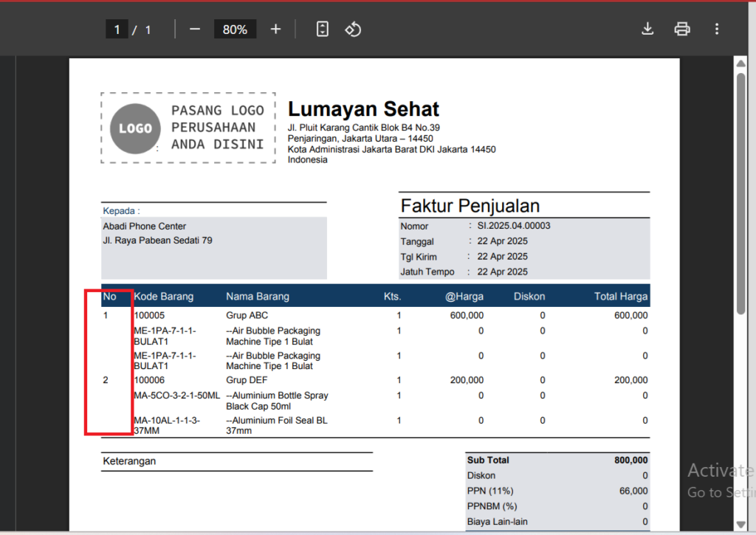Click the page number input field

coord(117,30)
